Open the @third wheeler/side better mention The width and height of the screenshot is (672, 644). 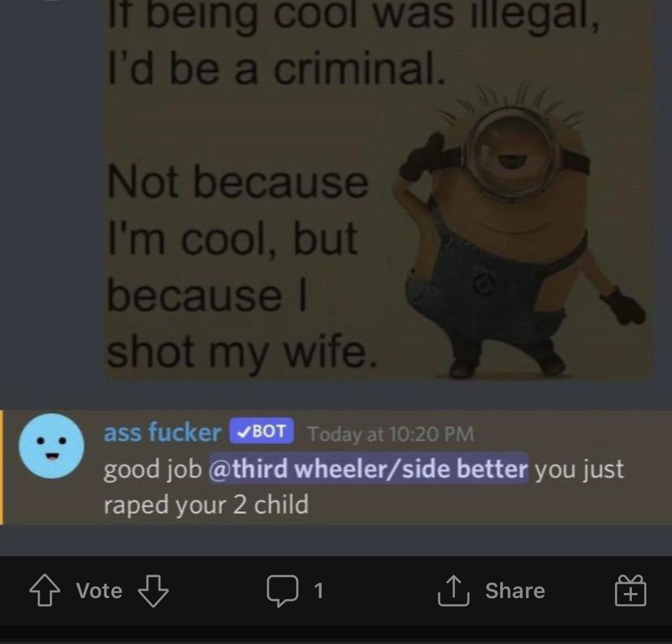[368, 468]
